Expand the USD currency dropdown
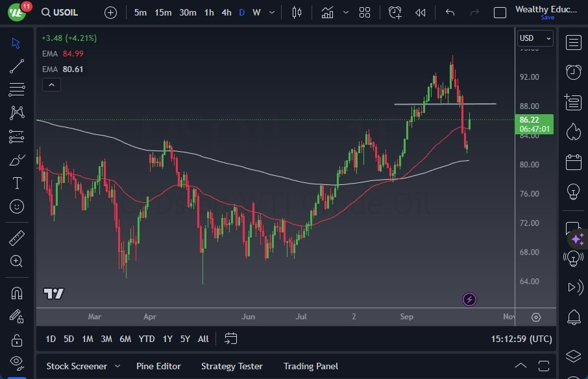The image size is (588, 379). pyautogui.click(x=535, y=38)
